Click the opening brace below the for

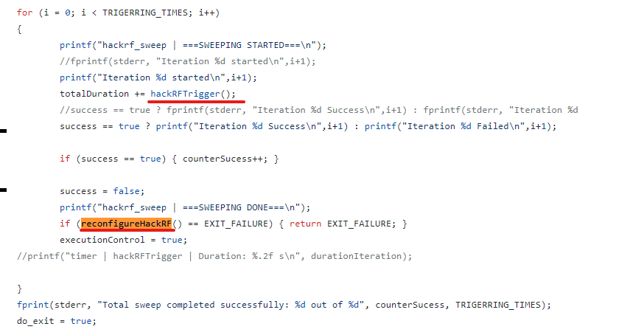click(x=19, y=30)
